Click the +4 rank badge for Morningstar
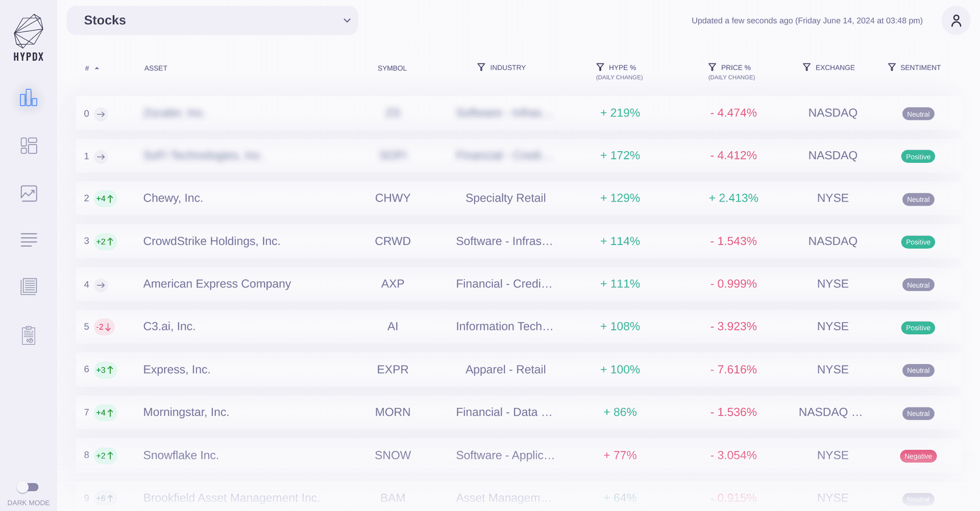Image resolution: width=980 pixels, height=511 pixels. click(x=105, y=412)
